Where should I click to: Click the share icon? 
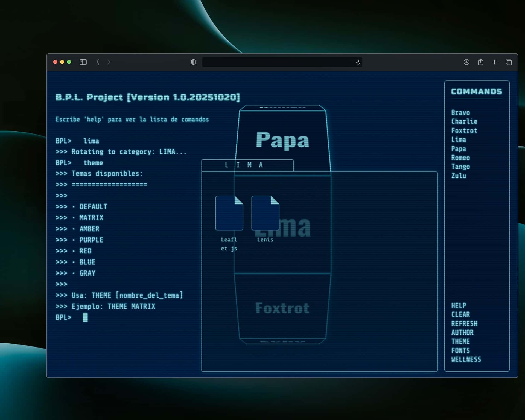(480, 62)
